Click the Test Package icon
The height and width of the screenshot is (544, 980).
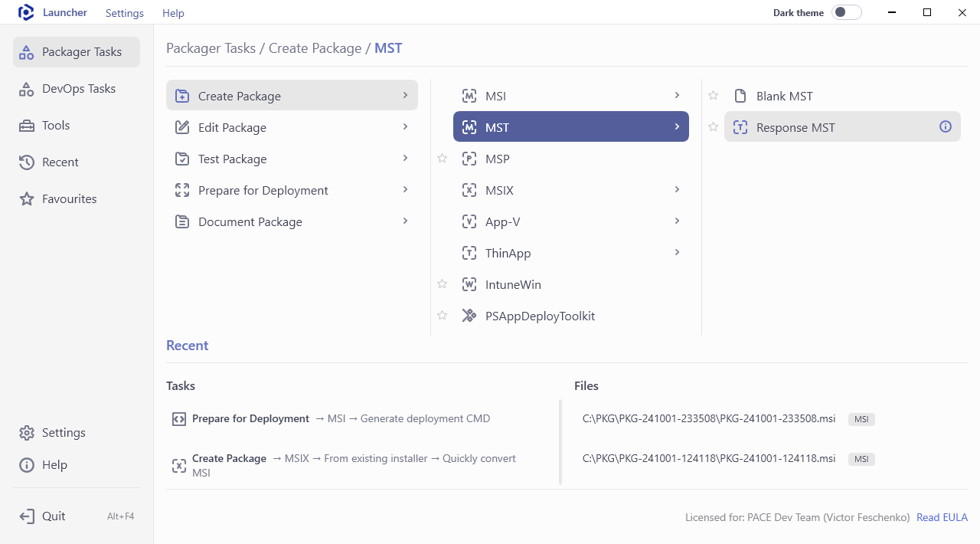tap(182, 159)
